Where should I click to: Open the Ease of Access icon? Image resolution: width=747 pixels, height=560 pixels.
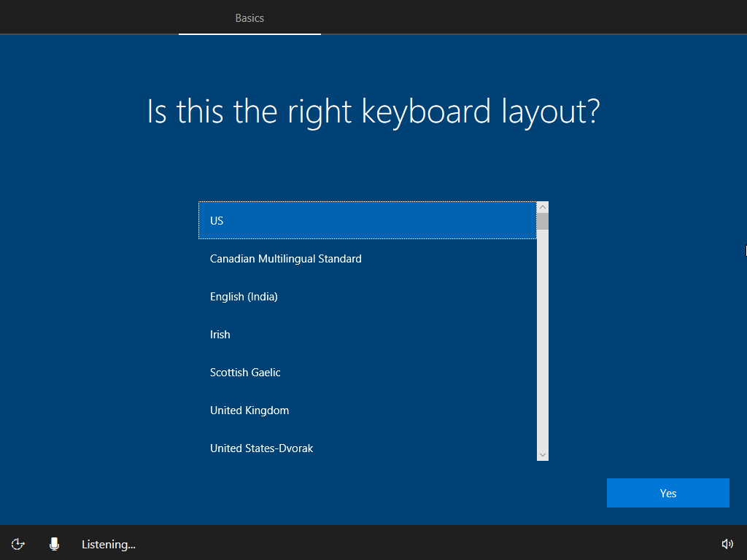18,544
